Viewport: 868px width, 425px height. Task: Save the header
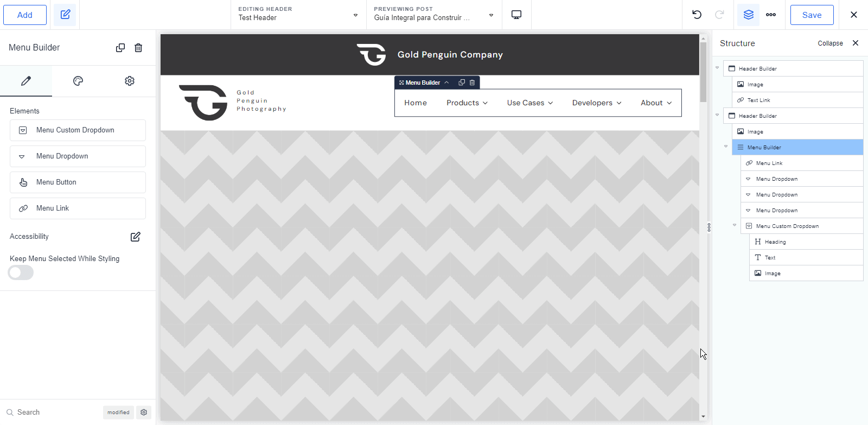pyautogui.click(x=812, y=15)
